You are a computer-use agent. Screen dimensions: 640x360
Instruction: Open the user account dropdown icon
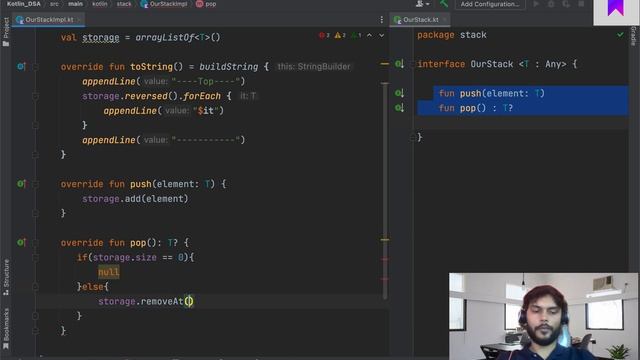pos(422,4)
